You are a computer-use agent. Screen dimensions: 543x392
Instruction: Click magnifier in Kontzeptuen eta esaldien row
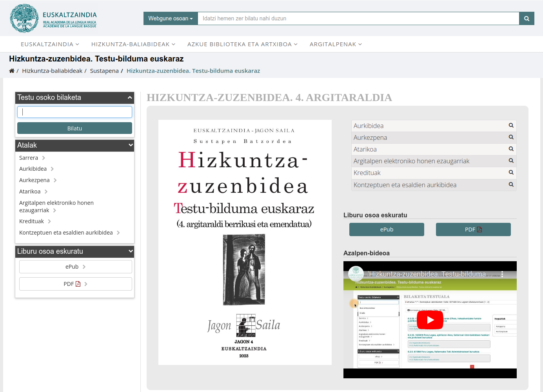[511, 184]
